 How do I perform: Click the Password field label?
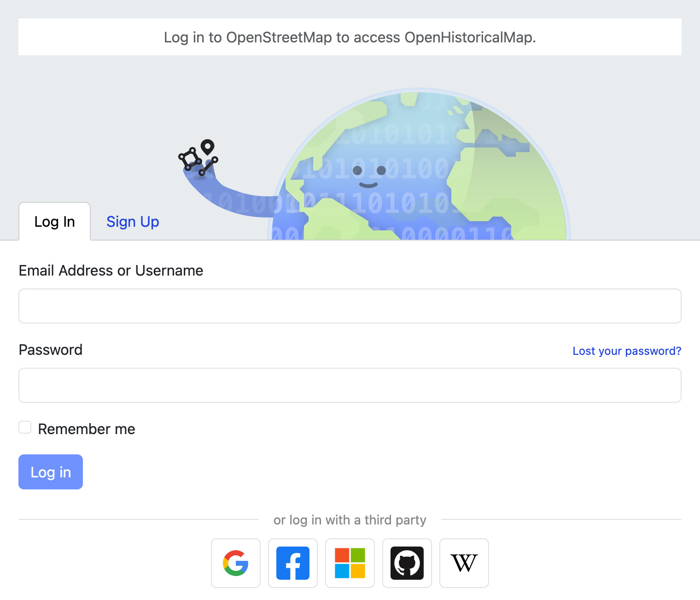(x=51, y=350)
